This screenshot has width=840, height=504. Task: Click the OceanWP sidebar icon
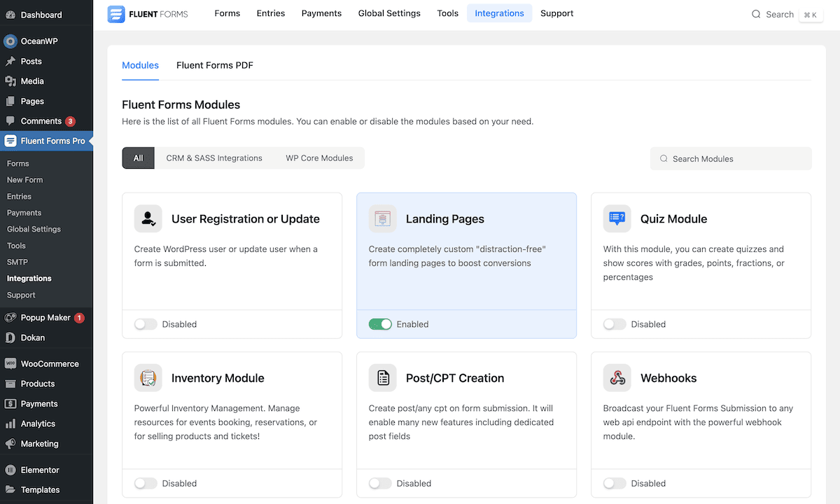(10, 41)
